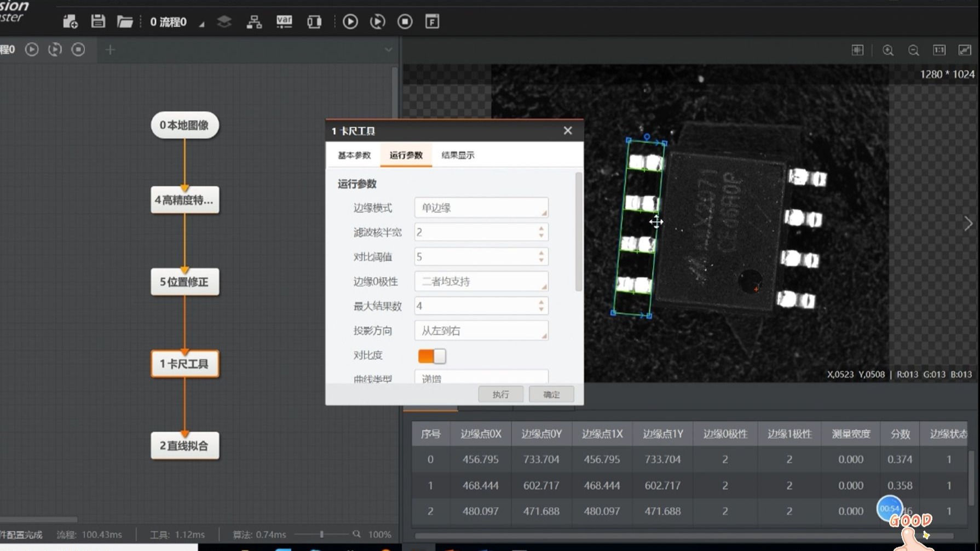Click the 分数 column header
The height and width of the screenshot is (551, 980).
[900, 434]
